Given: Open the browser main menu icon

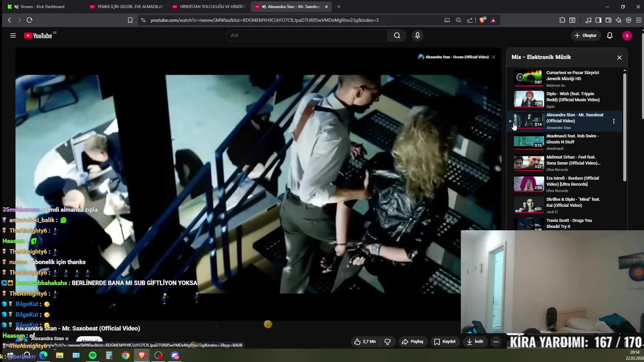Looking at the screenshot, I should [x=638, y=20].
